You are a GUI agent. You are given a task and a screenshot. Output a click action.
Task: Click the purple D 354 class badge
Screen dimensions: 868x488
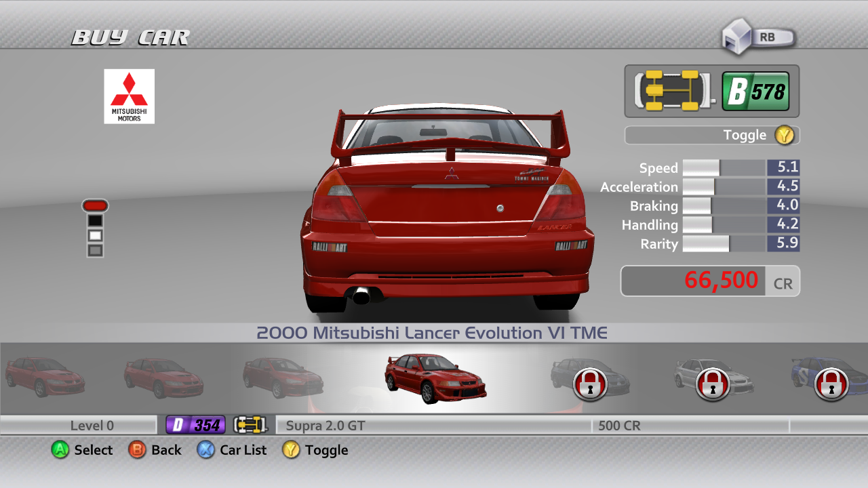pos(195,425)
